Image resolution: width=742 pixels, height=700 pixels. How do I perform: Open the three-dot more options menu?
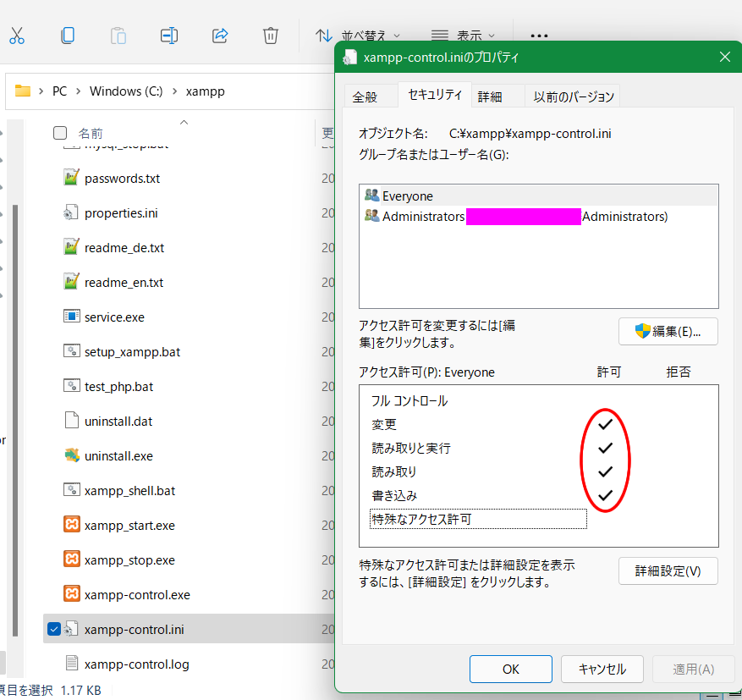(539, 36)
